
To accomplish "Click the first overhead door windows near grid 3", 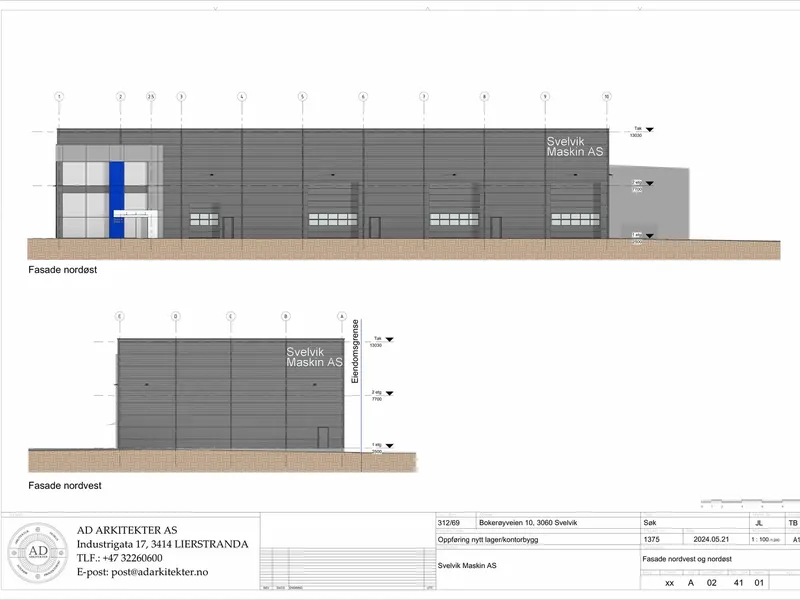I will (204, 219).
